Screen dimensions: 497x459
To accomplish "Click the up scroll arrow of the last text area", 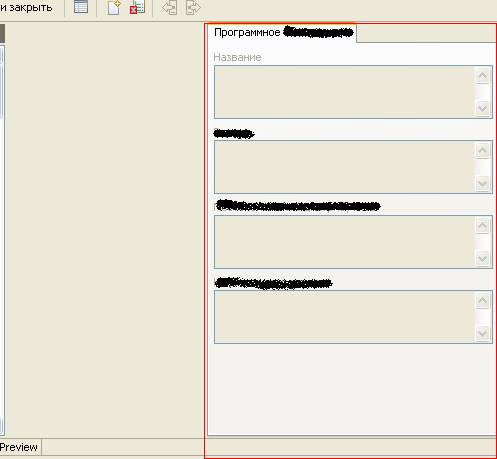I will (x=482, y=301).
